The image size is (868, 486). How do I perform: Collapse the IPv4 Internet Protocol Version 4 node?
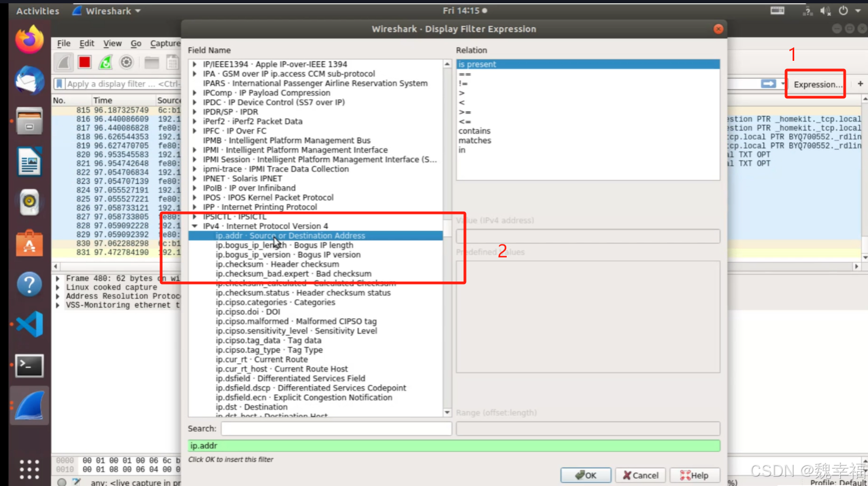[x=194, y=226]
